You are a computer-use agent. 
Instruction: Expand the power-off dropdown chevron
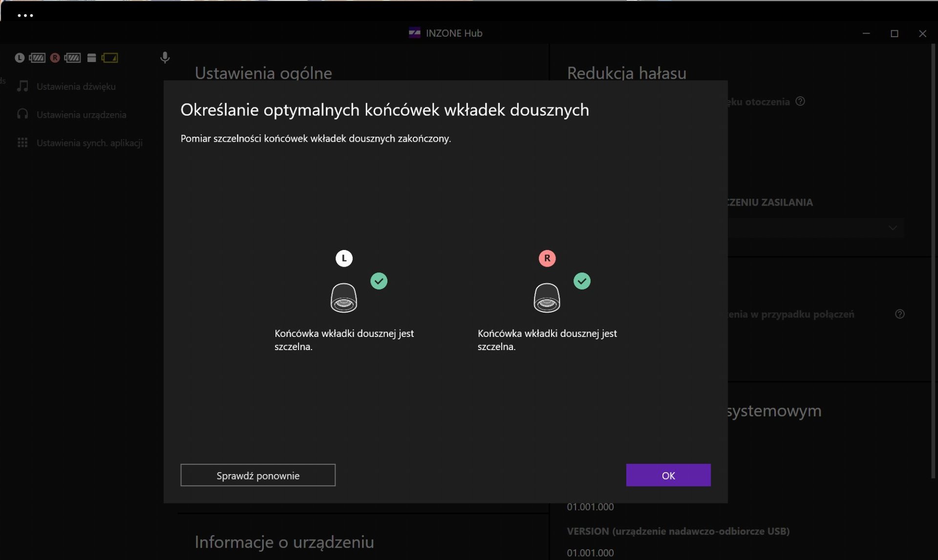coord(893,228)
